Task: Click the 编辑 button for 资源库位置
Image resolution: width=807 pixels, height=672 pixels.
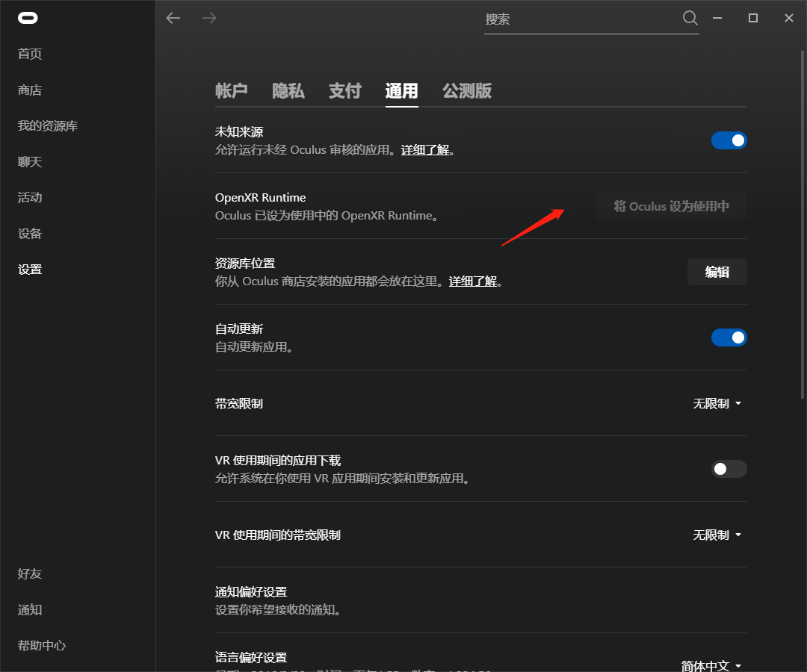Action: 717,272
